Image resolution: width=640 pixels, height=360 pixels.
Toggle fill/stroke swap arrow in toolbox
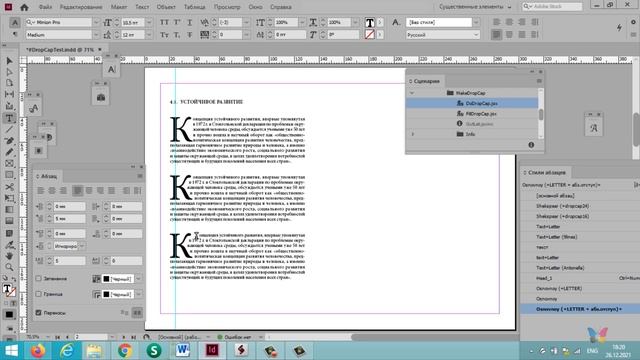[13, 279]
